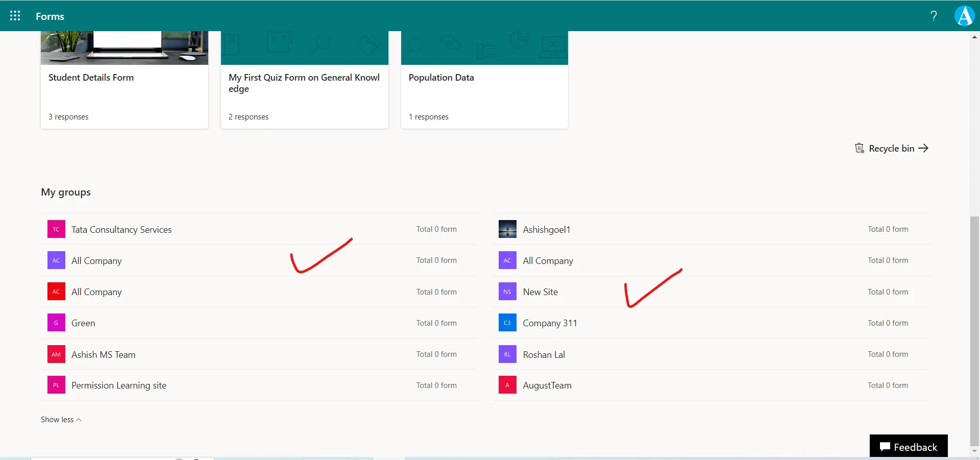
Task: Click the Green group icon
Action: point(56,323)
